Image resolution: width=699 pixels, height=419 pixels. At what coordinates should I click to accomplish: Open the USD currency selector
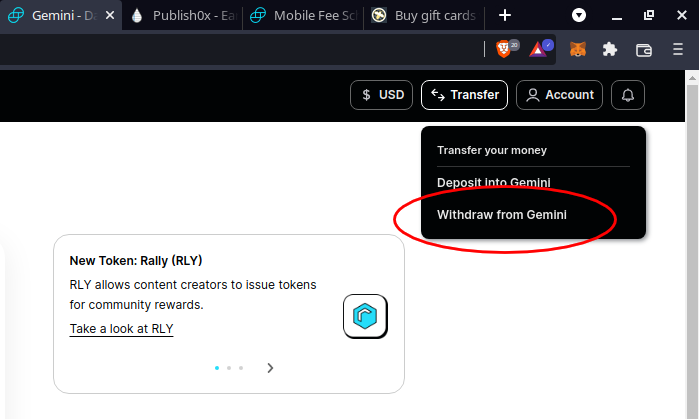[x=382, y=95]
